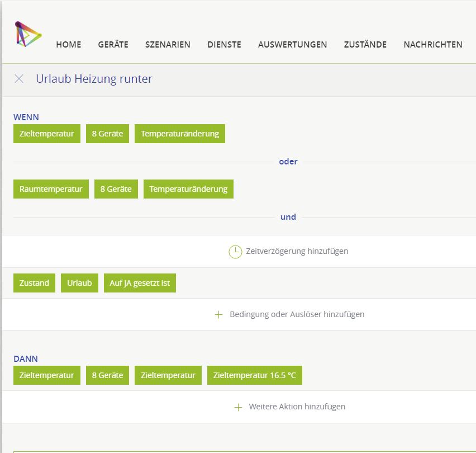This screenshot has width=476, height=453.
Task: Select the Raumtemperatur trigger tag
Action: point(51,189)
